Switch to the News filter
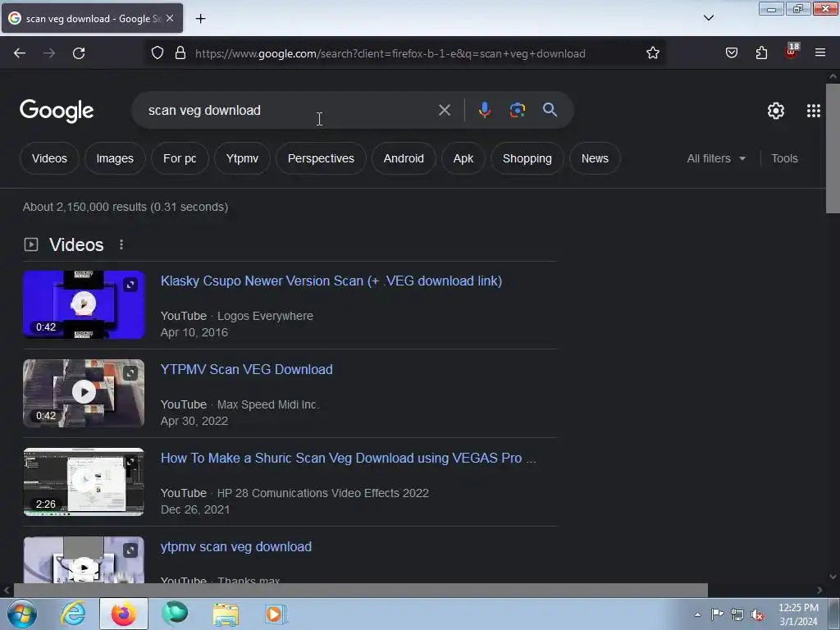The image size is (840, 630). pyautogui.click(x=595, y=158)
